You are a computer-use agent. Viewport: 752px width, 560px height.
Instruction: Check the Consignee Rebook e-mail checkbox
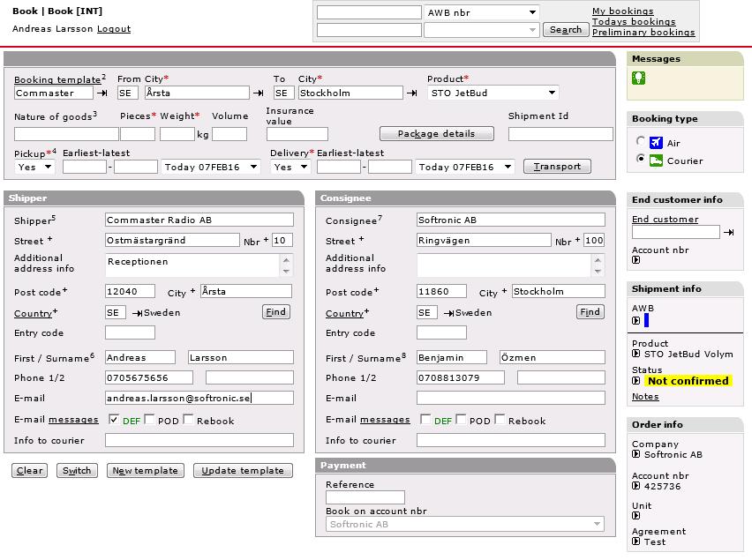(500, 419)
